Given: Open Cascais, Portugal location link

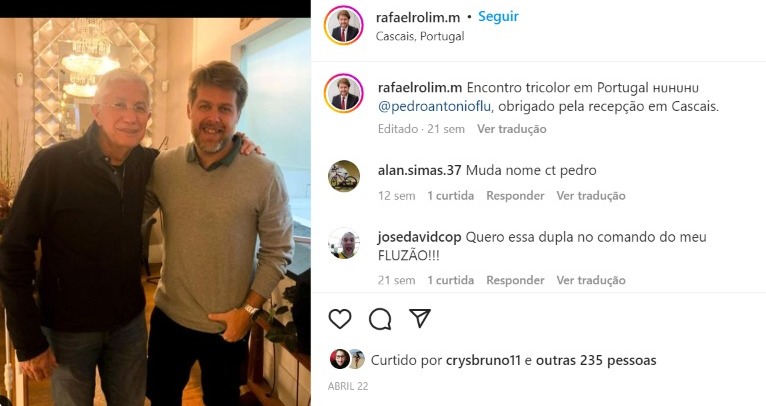Looking at the screenshot, I should point(420,36).
